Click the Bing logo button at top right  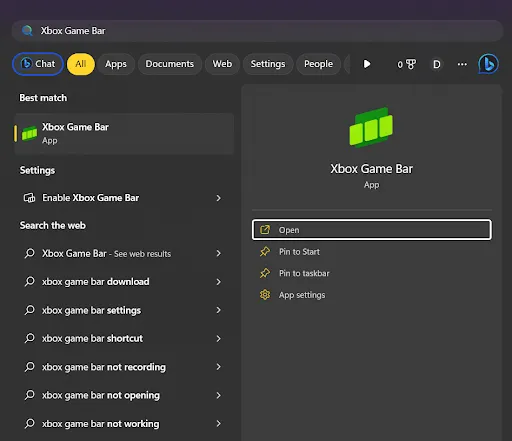[x=488, y=64]
